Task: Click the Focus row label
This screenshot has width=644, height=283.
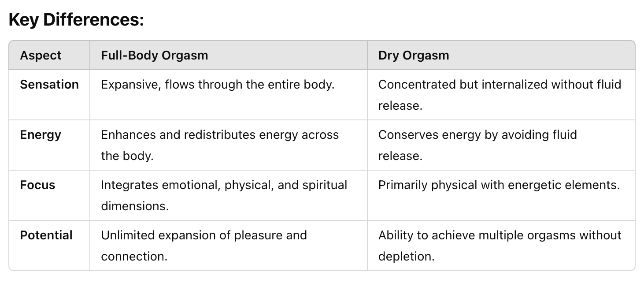Action: click(x=38, y=185)
